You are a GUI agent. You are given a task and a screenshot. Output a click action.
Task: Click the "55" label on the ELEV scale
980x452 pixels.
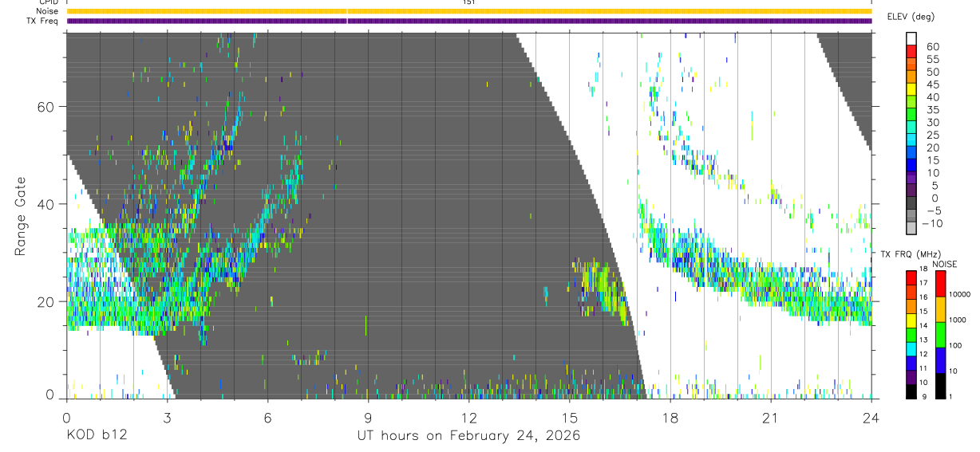coord(931,59)
